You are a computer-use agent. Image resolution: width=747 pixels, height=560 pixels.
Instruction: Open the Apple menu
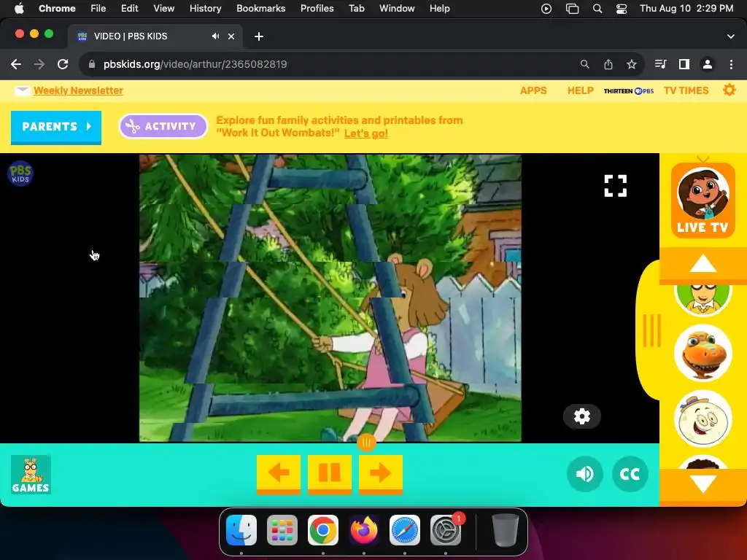point(18,8)
